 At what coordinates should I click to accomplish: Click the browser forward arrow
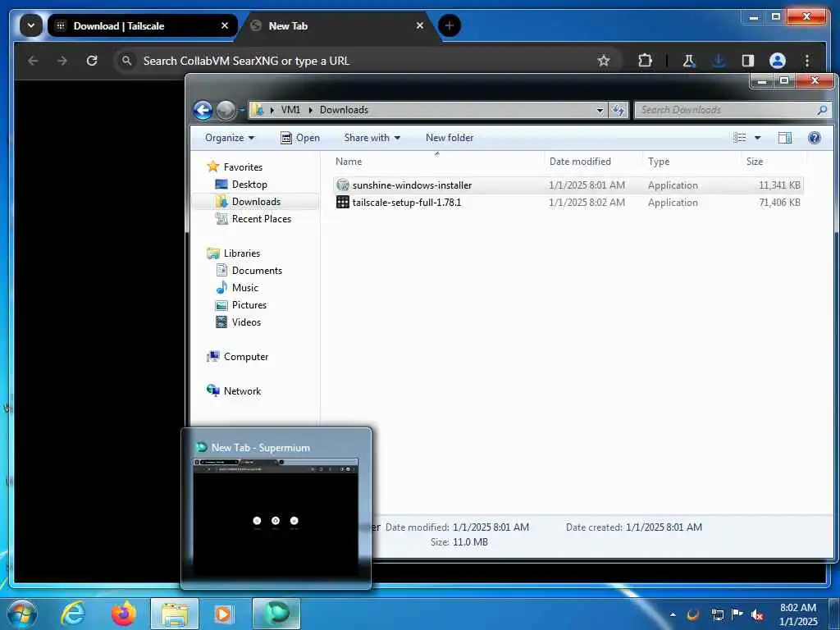pos(62,61)
